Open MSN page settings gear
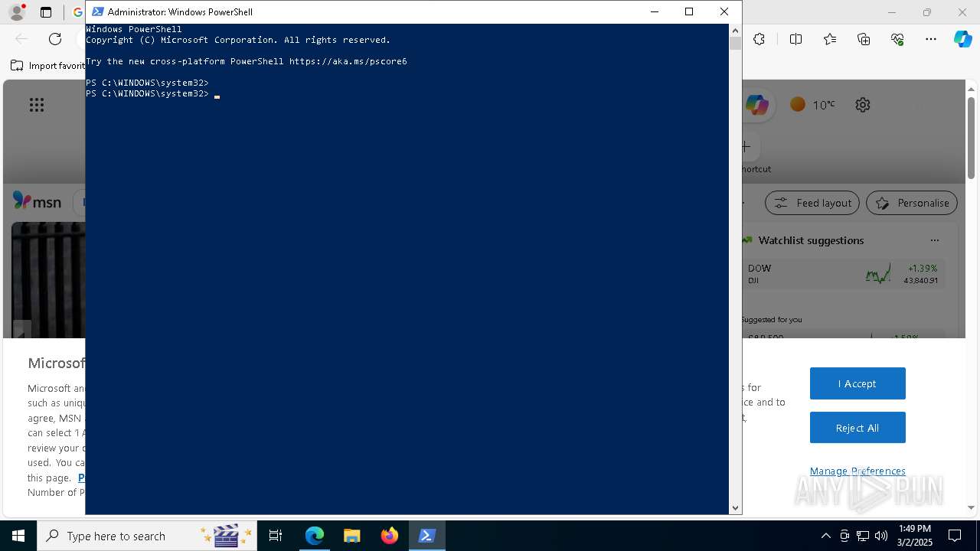 point(863,105)
